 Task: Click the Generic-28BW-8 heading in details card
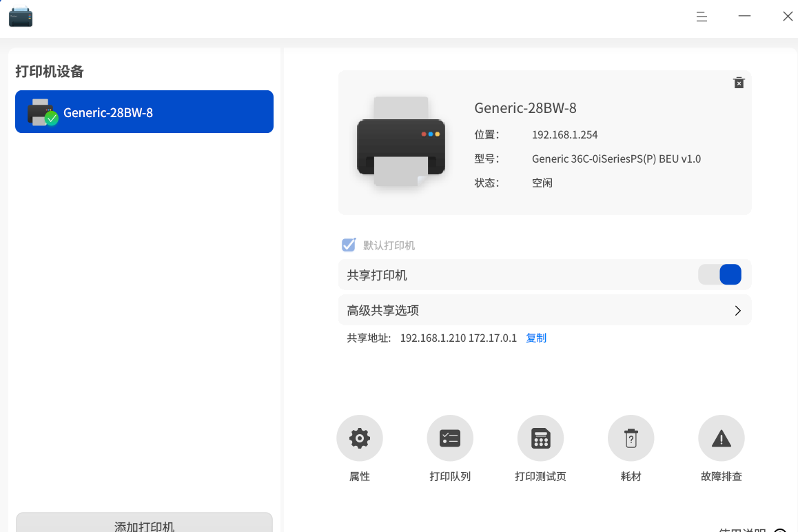(x=525, y=108)
